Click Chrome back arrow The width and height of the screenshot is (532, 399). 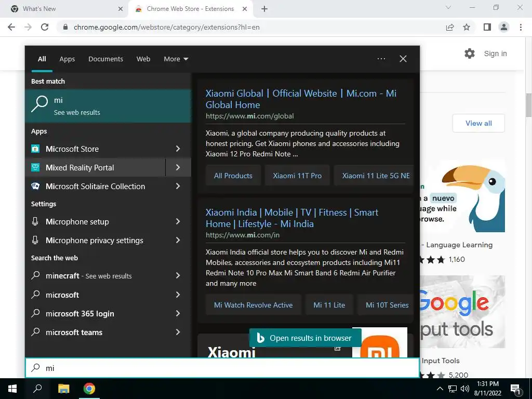click(11, 27)
